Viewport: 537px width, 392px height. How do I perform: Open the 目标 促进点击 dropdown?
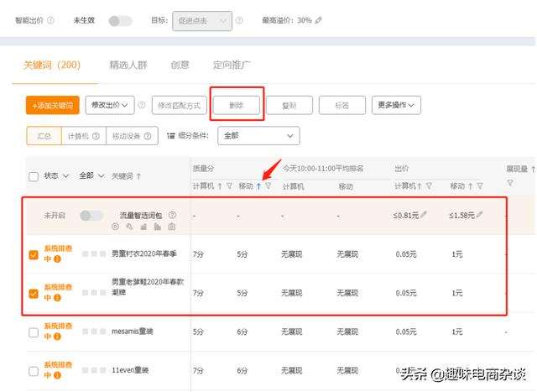[x=202, y=21]
